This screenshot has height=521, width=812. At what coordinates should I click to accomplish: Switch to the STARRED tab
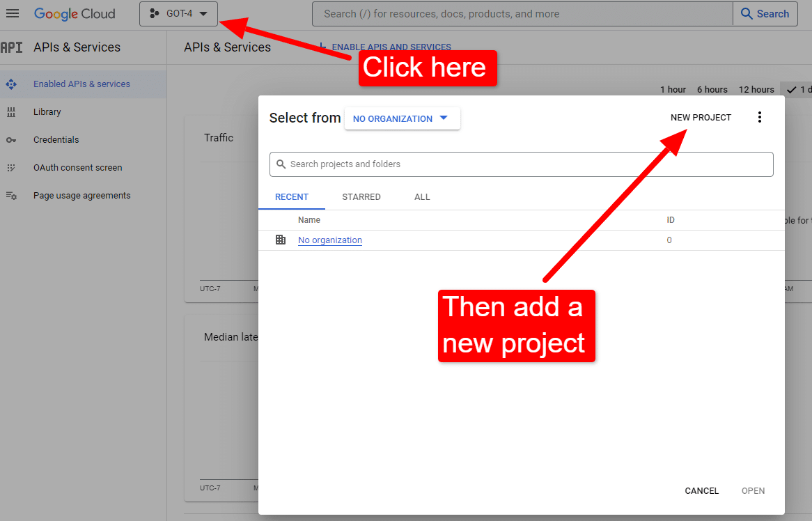tap(361, 196)
